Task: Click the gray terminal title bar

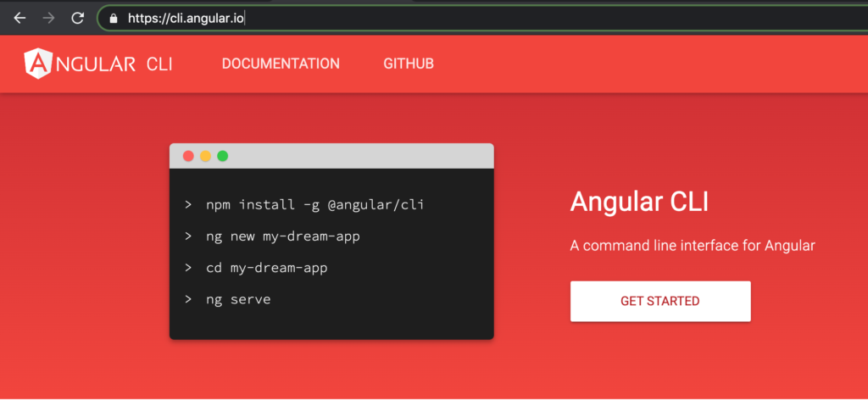Action: [x=331, y=156]
